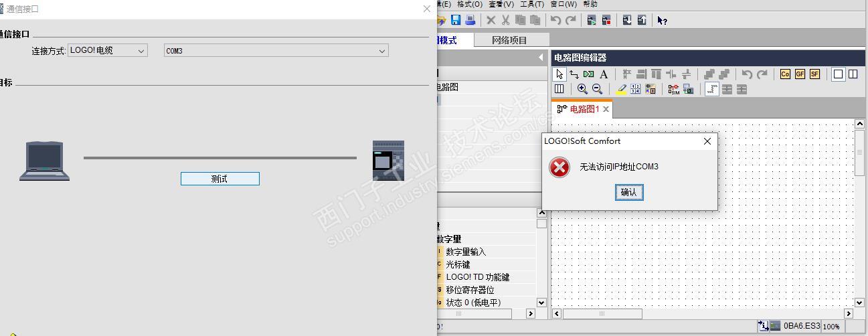Click the GF basic functions toolbar button
The width and height of the screenshot is (868, 336).
coord(800,74)
